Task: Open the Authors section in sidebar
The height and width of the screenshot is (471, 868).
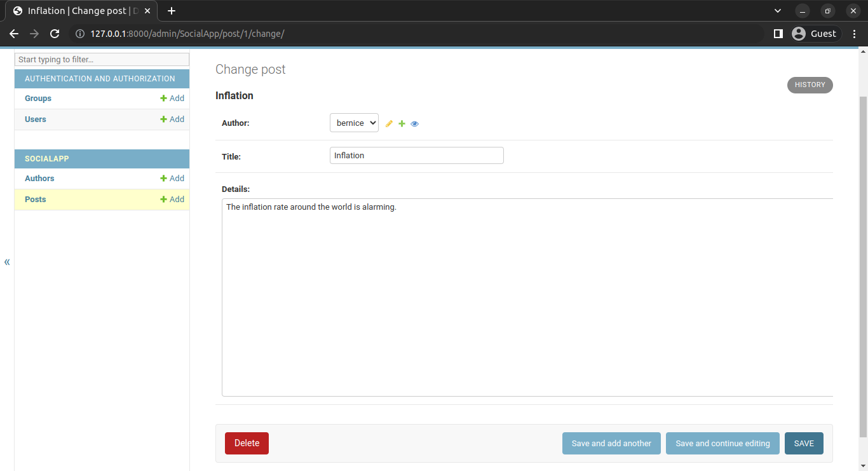Action: click(39, 179)
